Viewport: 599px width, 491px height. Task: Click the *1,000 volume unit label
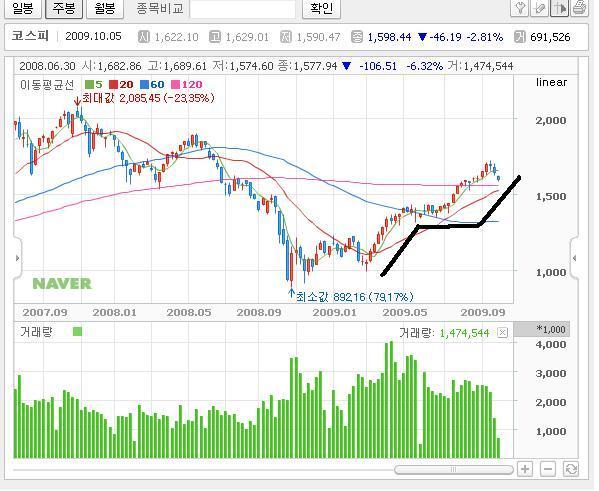tap(551, 329)
